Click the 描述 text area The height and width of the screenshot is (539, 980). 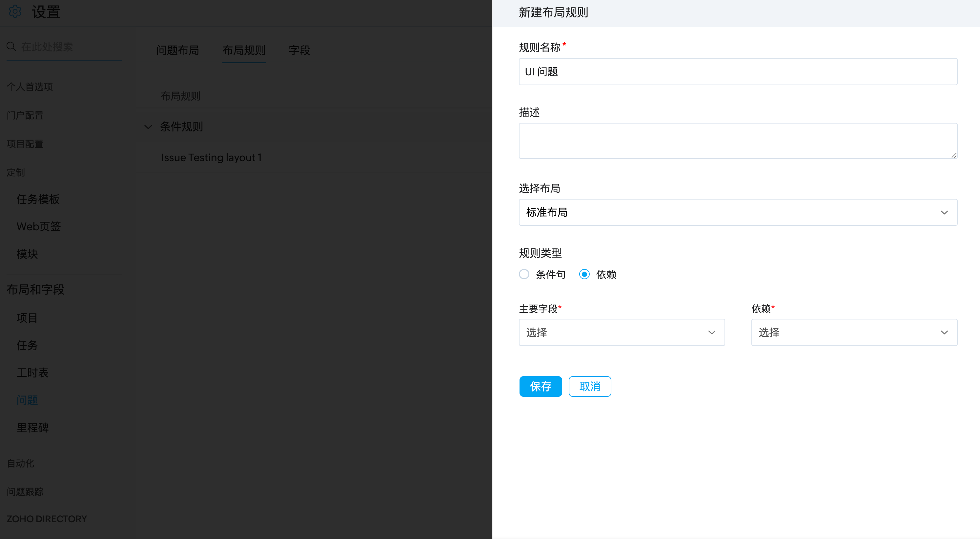point(738,141)
